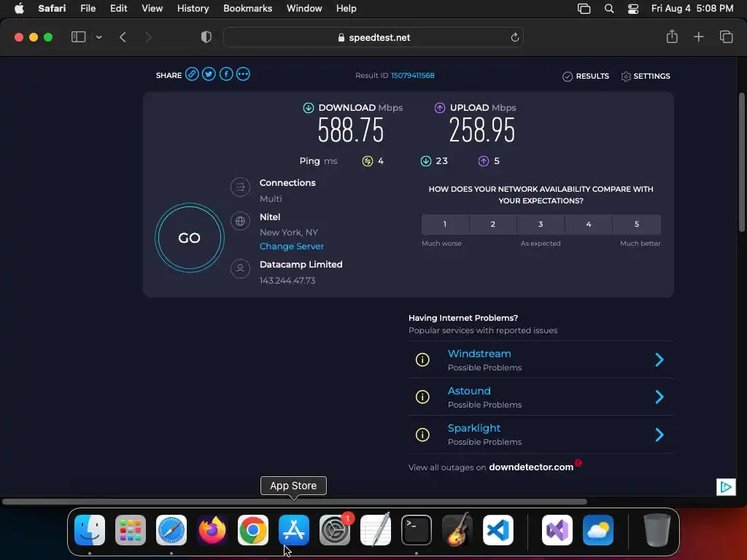This screenshot has height=560, width=747.
Task: Show Safari tab overview
Action: 726,36
